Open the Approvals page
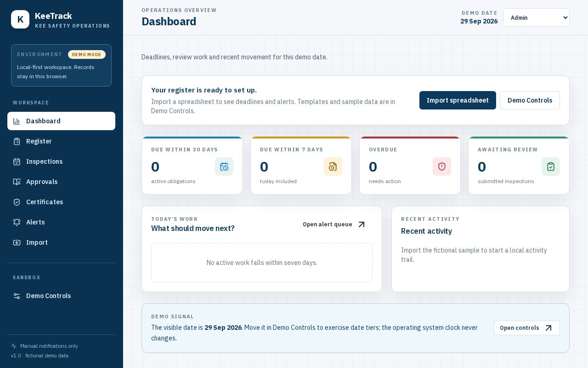 pos(61,182)
